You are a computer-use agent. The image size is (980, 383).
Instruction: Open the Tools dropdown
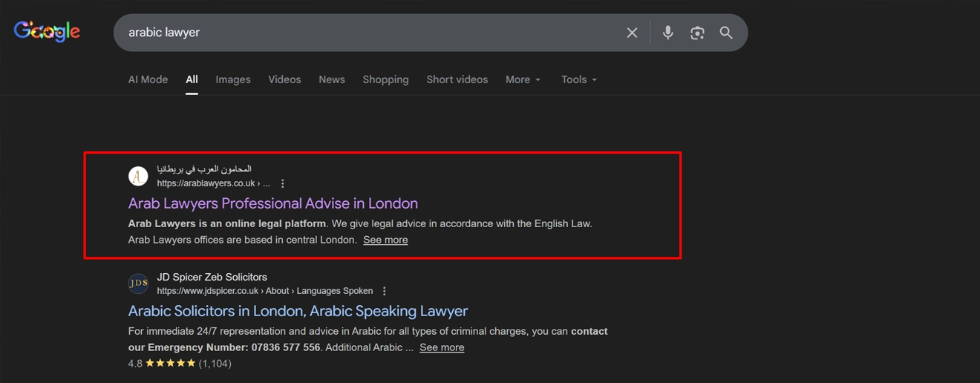[578, 79]
